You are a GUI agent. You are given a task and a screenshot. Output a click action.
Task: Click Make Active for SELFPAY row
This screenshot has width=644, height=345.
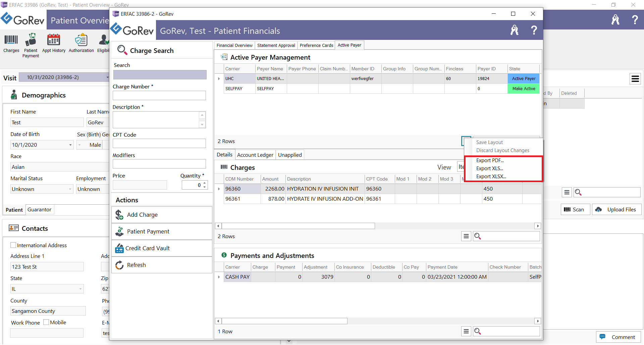[524, 88]
